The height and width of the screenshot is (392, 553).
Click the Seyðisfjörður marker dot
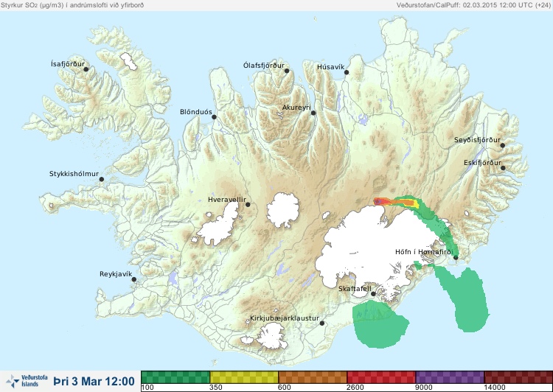(503, 145)
